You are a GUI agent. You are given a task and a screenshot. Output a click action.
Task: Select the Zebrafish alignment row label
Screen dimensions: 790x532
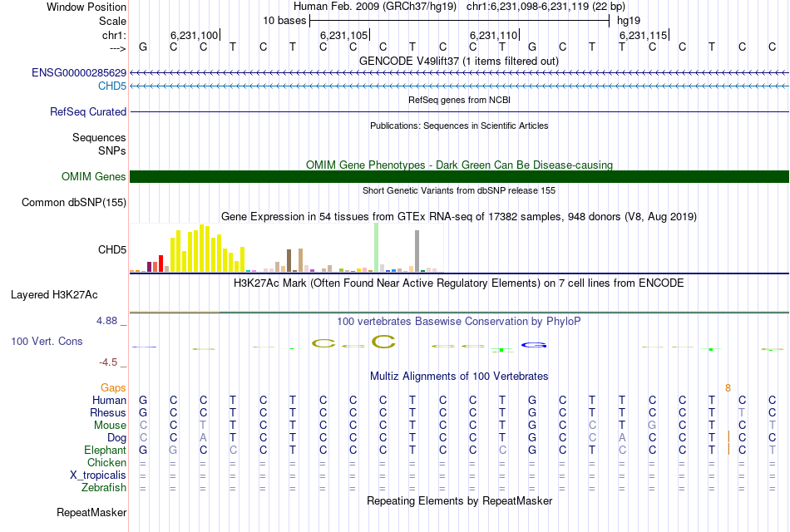click(104, 488)
